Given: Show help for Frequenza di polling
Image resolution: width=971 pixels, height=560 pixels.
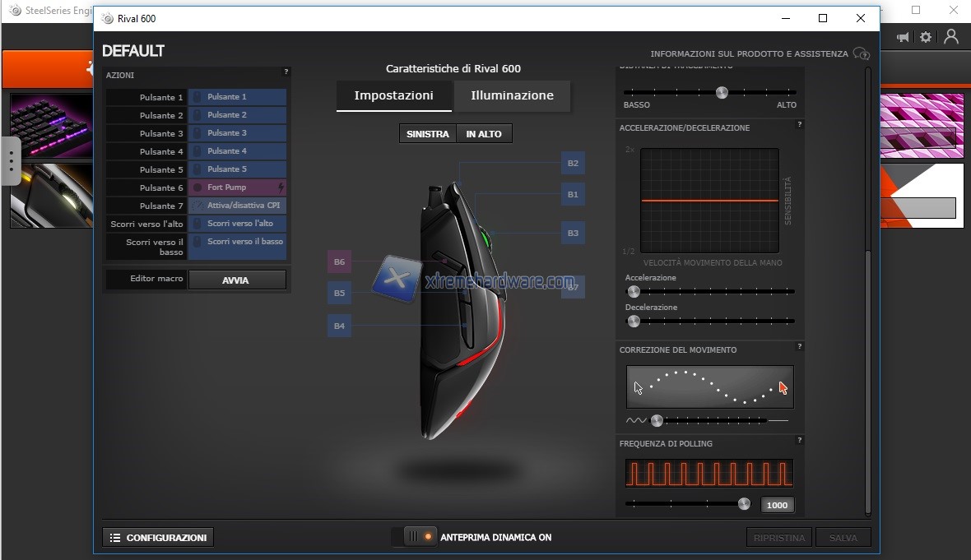Looking at the screenshot, I should 799,441.
